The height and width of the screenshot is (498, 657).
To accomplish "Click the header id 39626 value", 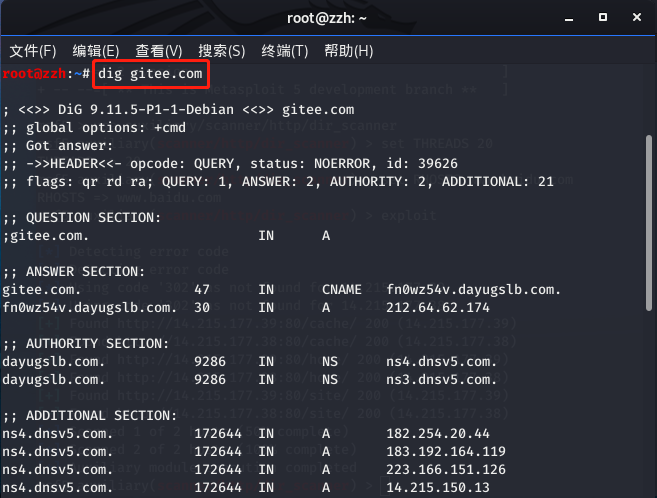I will 437,163.
